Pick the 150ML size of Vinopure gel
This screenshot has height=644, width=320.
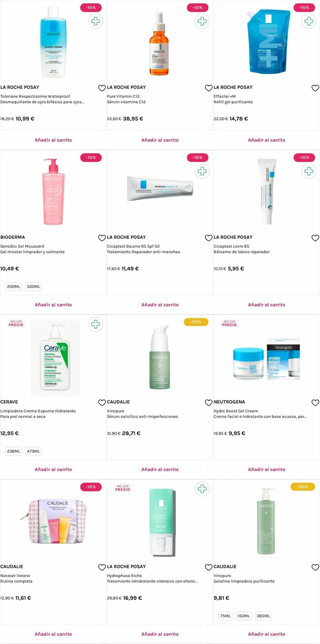coord(243,616)
